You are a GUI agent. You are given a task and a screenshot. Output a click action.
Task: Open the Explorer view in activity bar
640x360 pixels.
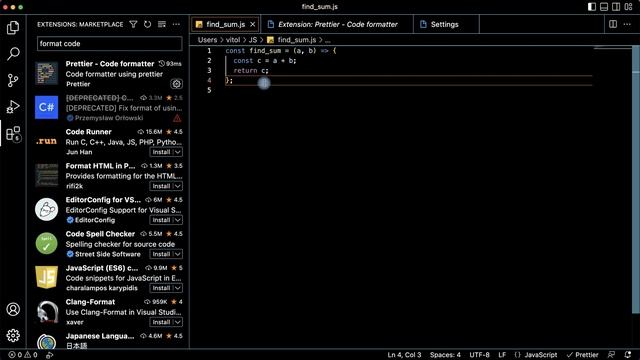pyautogui.click(x=13, y=27)
